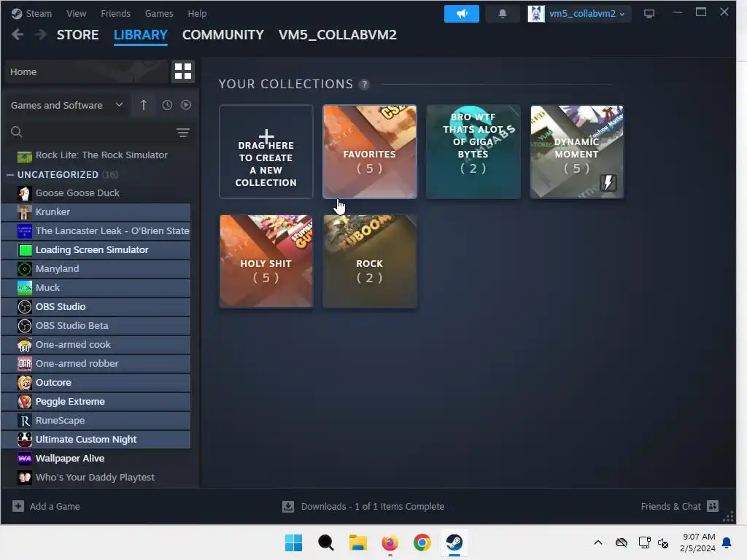Show hidden tray icons chevron
Screen dimensions: 747x560
click(x=598, y=542)
